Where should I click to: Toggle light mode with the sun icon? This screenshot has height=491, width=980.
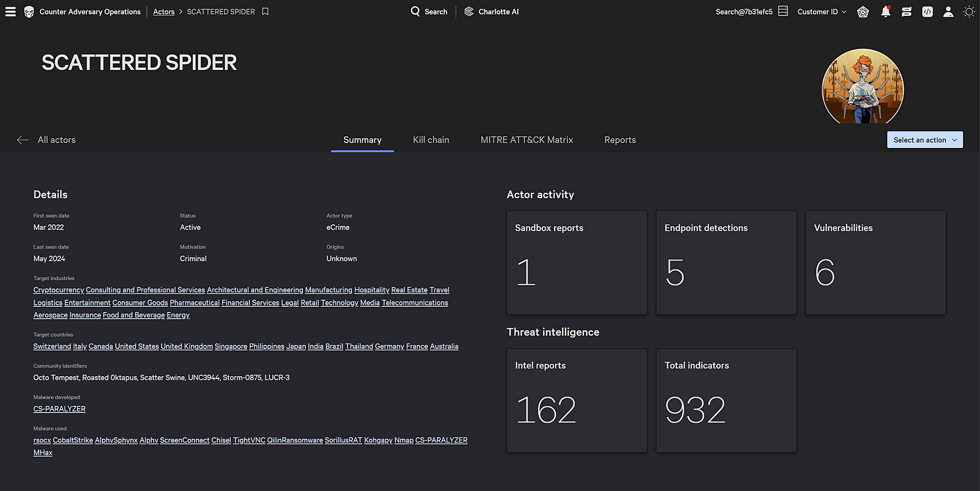coord(969,11)
